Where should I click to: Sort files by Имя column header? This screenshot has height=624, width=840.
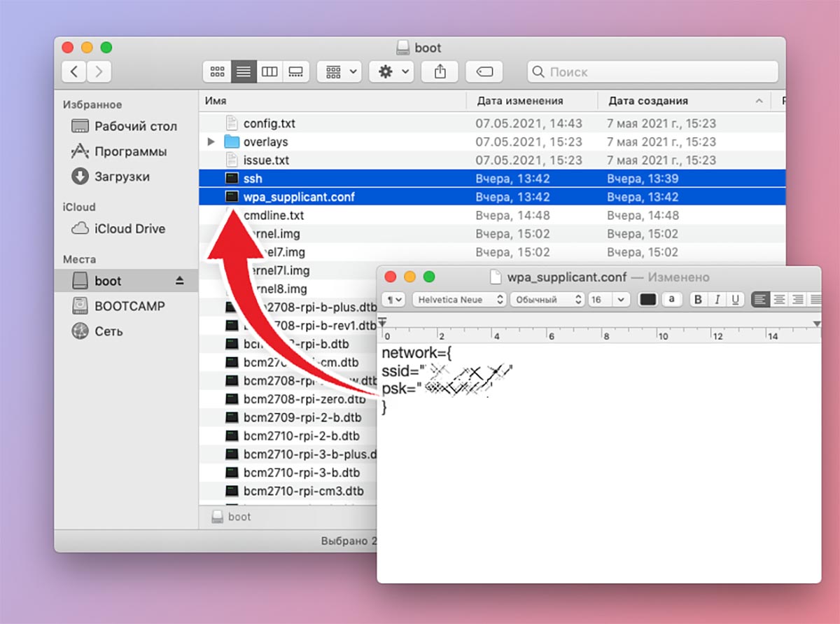[x=216, y=101]
